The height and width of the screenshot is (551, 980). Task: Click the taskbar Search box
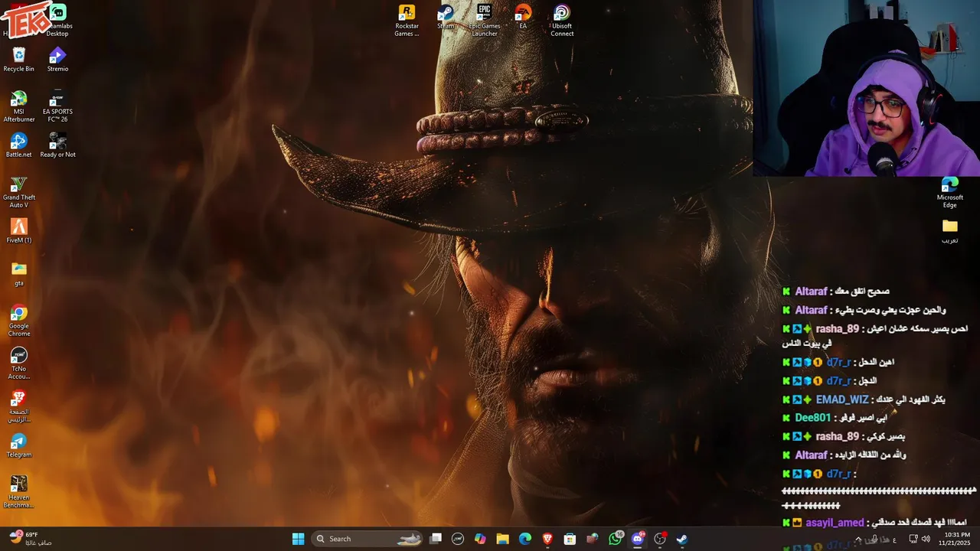pos(368,539)
